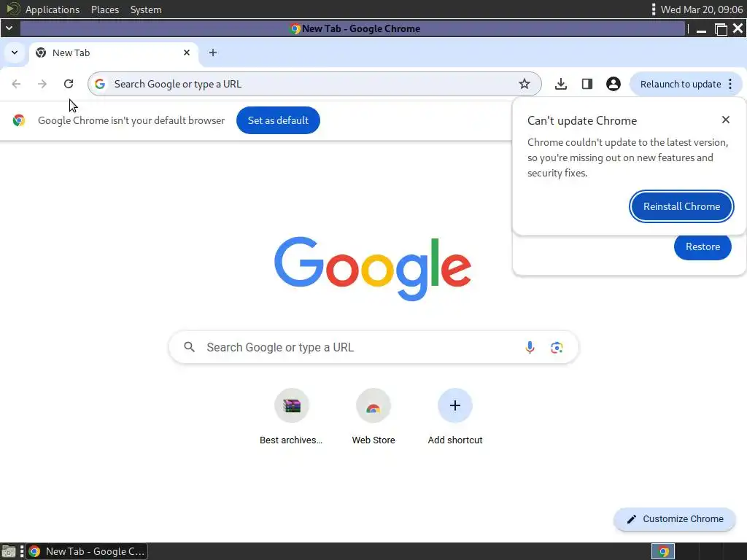Click the Chrome logo in default-browser bar
Screen dimensions: 747x560
pos(19,120)
